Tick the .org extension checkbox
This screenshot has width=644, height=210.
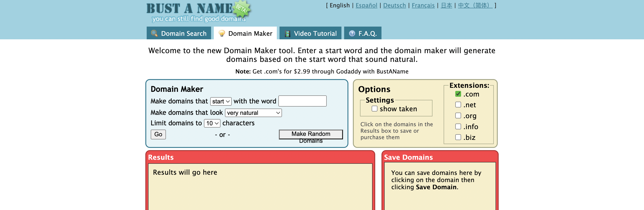click(458, 116)
